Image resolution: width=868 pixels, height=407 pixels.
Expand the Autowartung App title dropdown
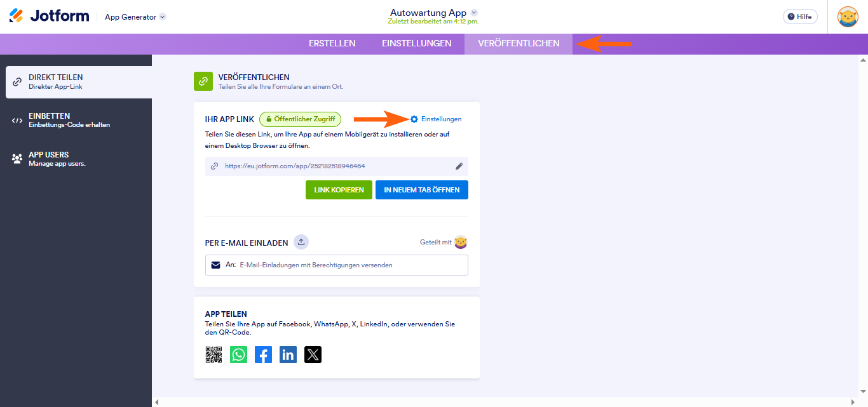click(x=474, y=13)
